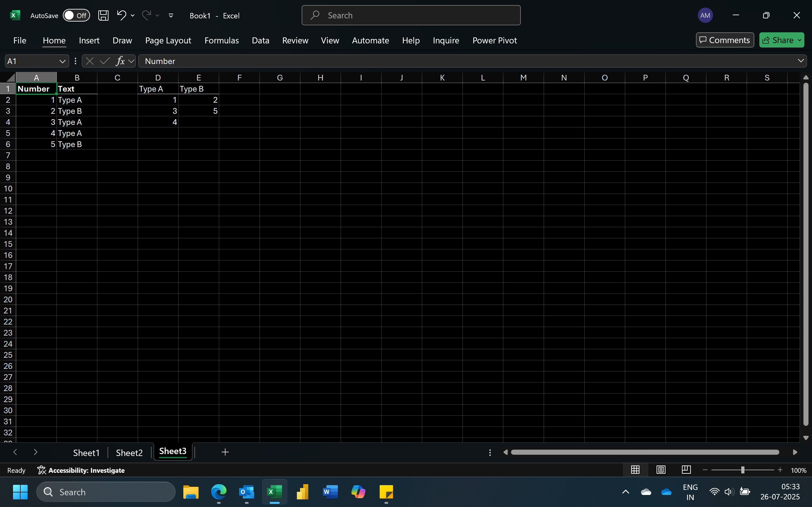812x507 pixels.
Task: Click the Comments button
Action: [724, 40]
